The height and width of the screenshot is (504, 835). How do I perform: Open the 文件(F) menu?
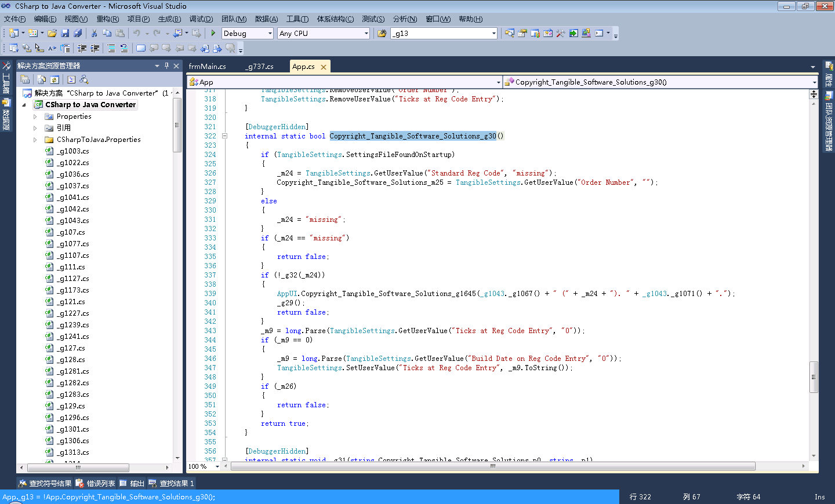pos(14,19)
